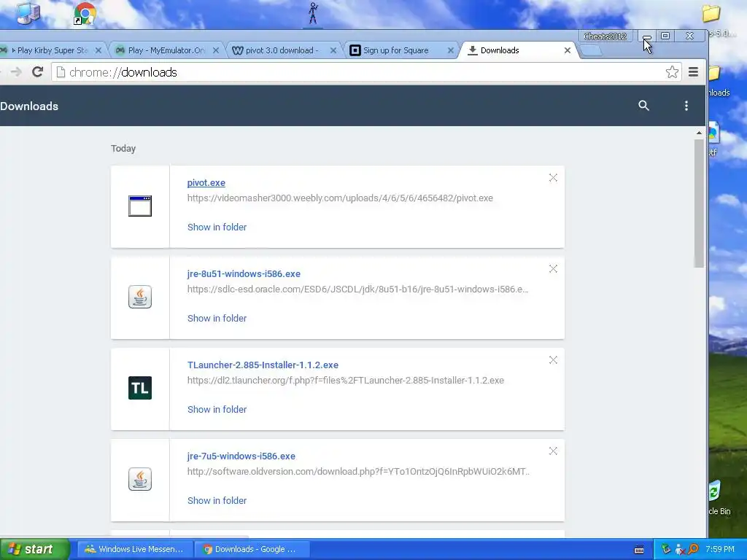Open the Chrome hamburger menu

tap(693, 72)
